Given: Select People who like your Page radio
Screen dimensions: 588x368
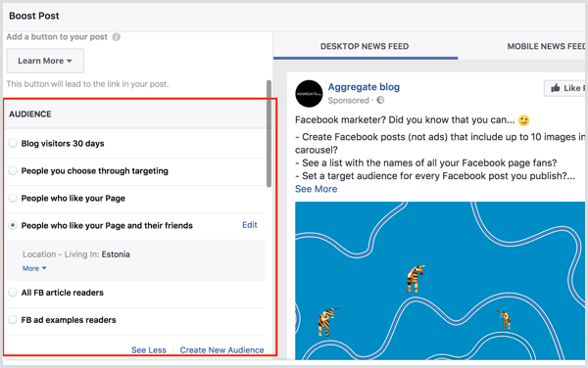Looking at the screenshot, I should [x=13, y=198].
